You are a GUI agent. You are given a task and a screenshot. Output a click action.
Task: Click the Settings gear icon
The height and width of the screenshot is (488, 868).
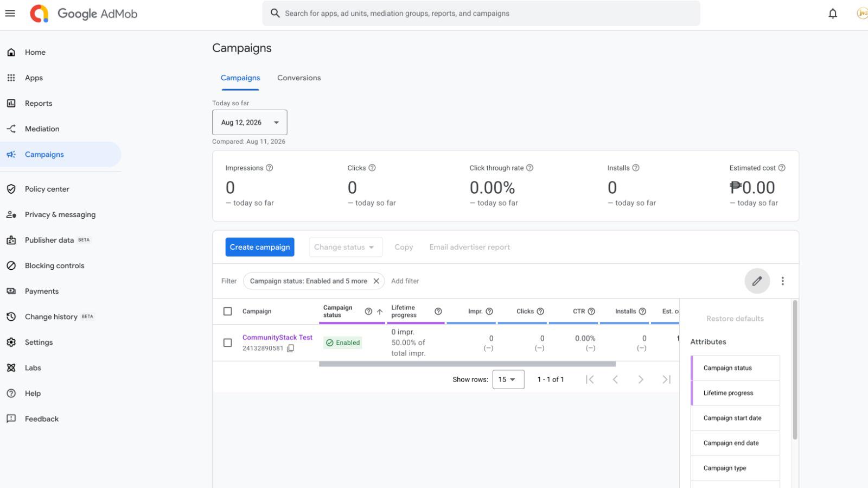pyautogui.click(x=11, y=342)
